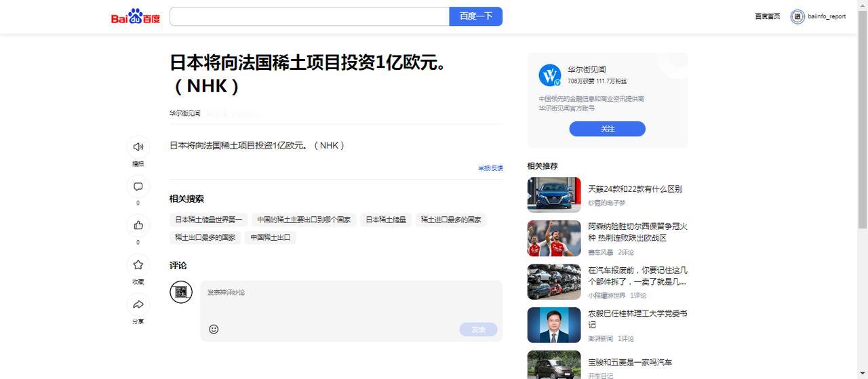Click the 赛车风暴 source label
The image size is (868, 379).
pyautogui.click(x=600, y=252)
